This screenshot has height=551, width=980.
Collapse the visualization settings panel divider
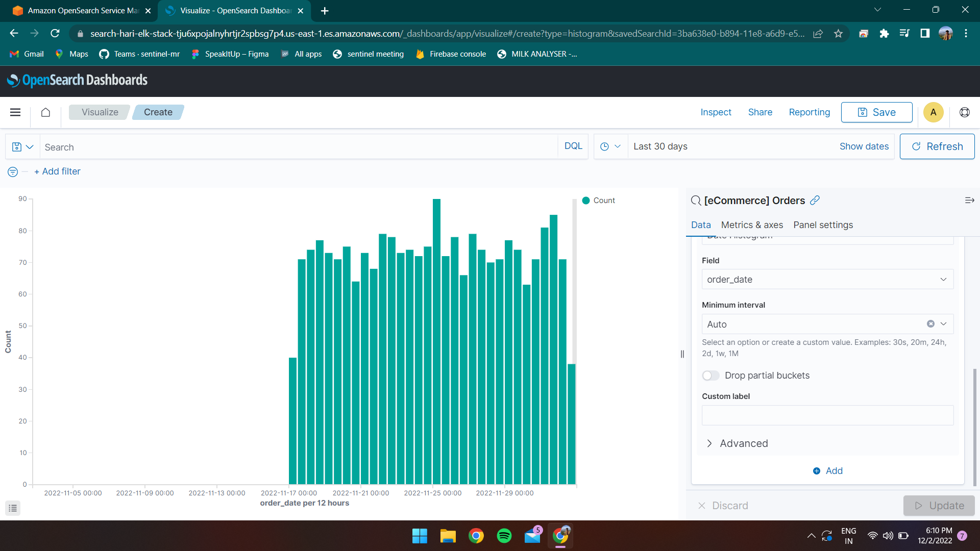(682, 354)
